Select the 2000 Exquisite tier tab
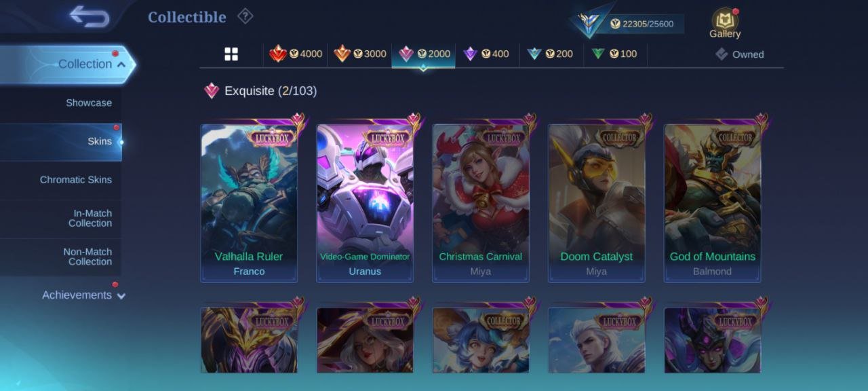Viewport: 868px width, 391px height. point(424,54)
